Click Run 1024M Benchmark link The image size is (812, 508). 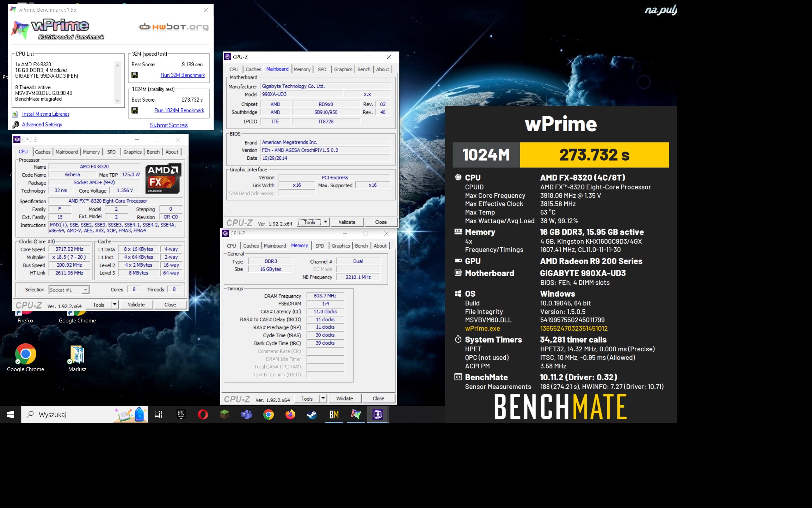coord(179,110)
